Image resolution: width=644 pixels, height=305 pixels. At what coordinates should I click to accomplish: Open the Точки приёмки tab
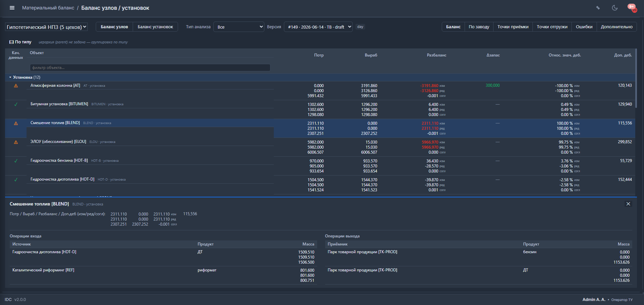point(513,27)
